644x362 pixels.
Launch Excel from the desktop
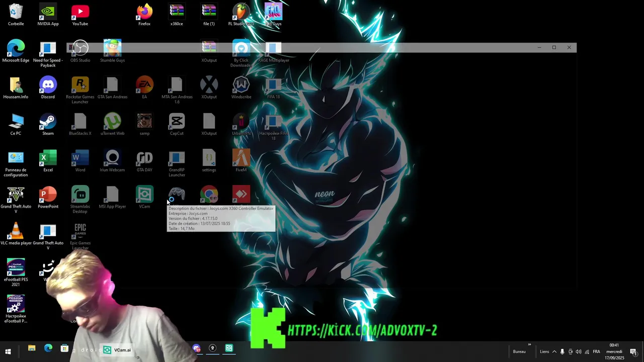(x=48, y=161)
